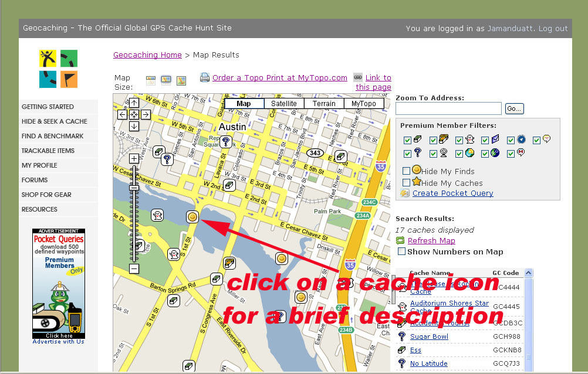The width and height of the screenshot is (588, 374).
Task: Open the traditional cache icon on E 6th St
Action: (340, 157)
